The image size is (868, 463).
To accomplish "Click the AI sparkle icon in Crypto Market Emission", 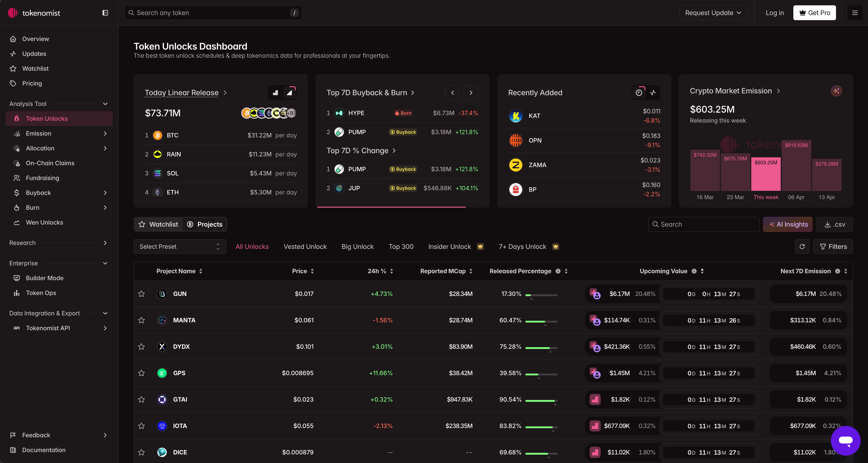I will pos(836,91).
